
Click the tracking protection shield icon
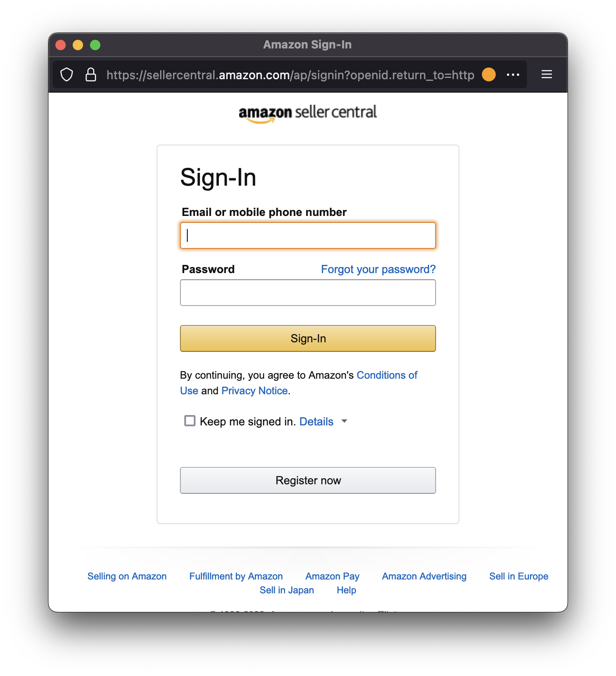[x=67, y=74]
